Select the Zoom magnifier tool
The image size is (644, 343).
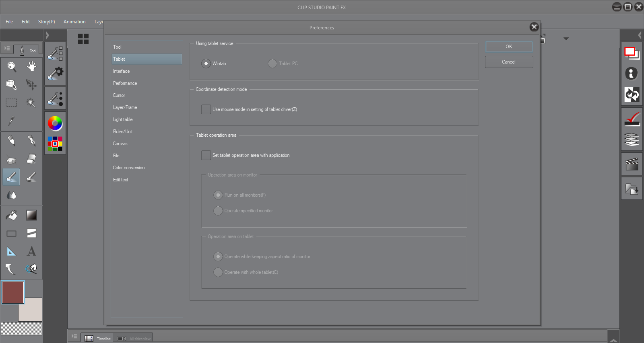click(12, 66)
